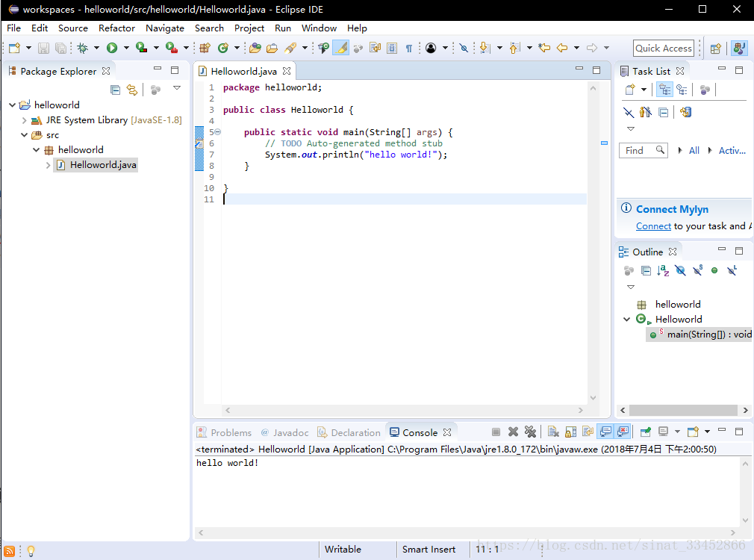Screen dimensions: 754x560
Task: Open the Source menu
Action: [x=73, y=28]
